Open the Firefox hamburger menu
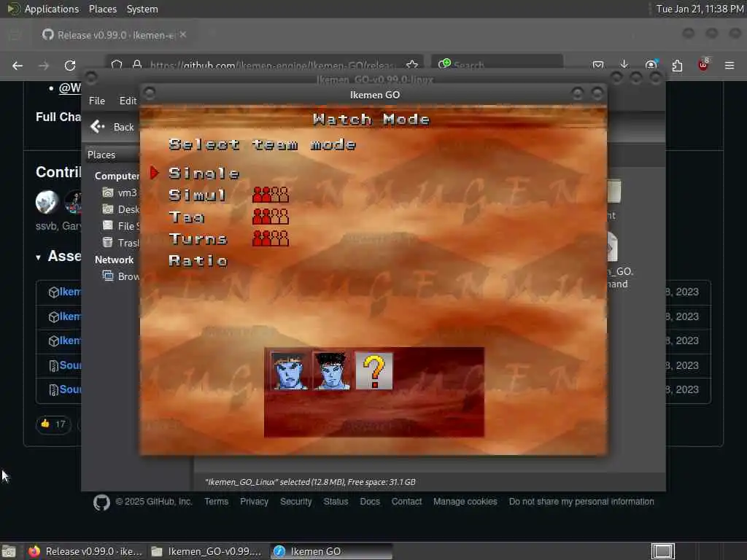This screenshot has height=560, width=747. 729,65
